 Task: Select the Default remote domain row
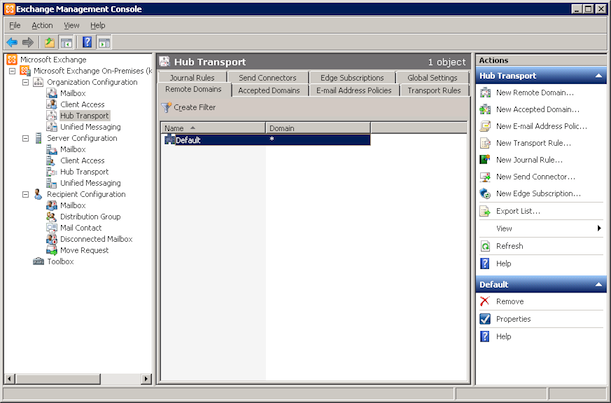tap(267, 140)
